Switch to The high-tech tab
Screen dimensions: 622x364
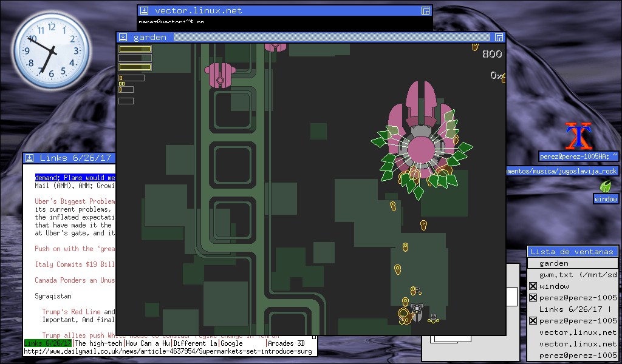(99, 343)
